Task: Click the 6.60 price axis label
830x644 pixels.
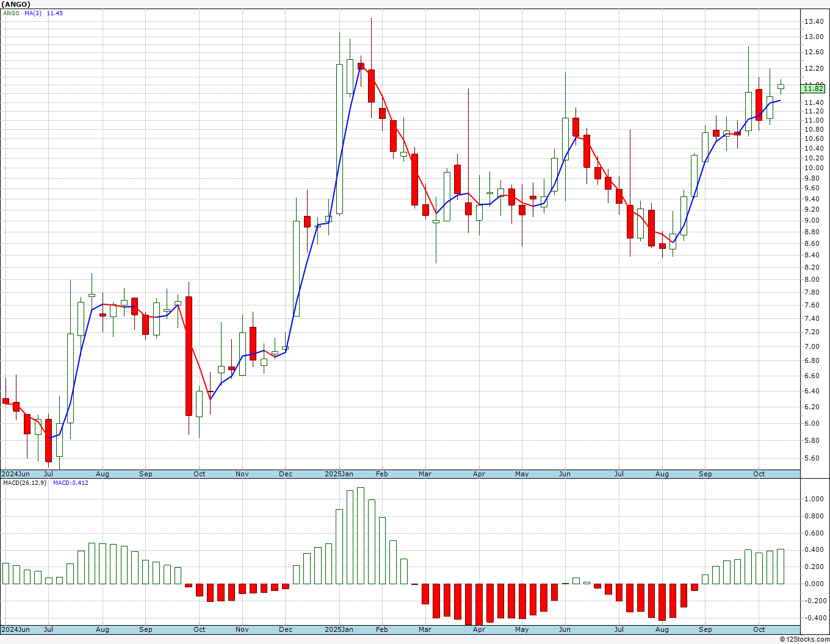Action: [813, 376]
